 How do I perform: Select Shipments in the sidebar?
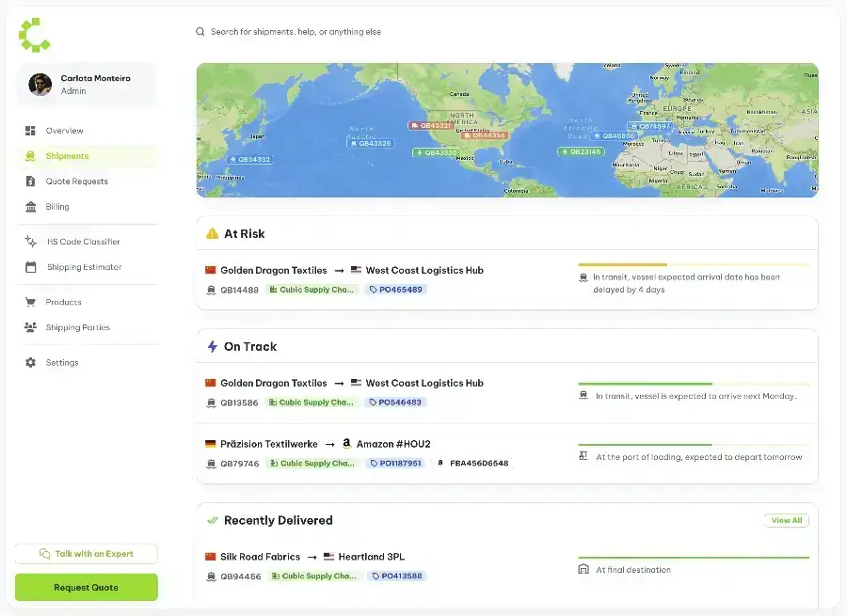point(88,156)
